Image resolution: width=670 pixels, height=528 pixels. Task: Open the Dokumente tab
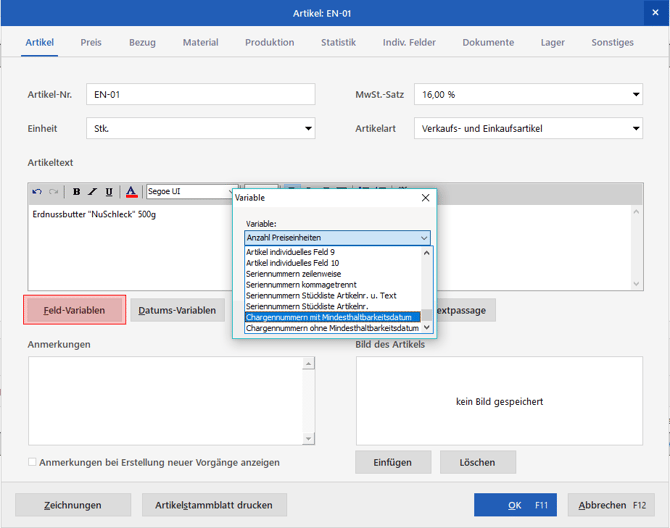tap(488, 42)
